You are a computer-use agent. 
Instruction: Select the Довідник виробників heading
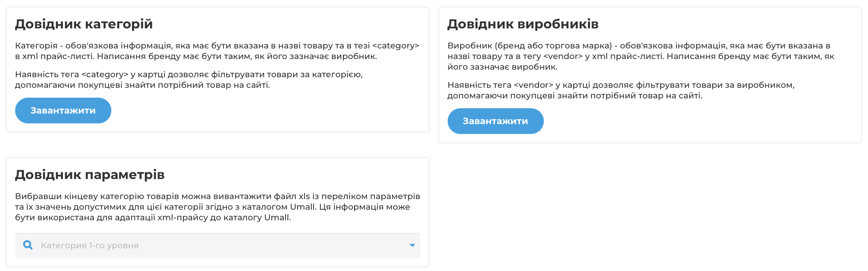[x=523, y=24]
